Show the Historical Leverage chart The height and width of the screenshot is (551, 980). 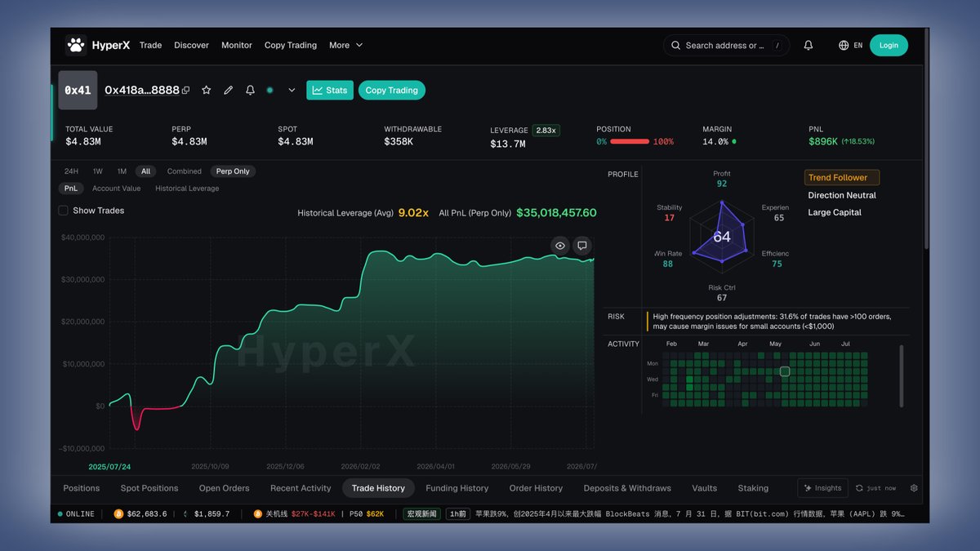tap(187, 189)
